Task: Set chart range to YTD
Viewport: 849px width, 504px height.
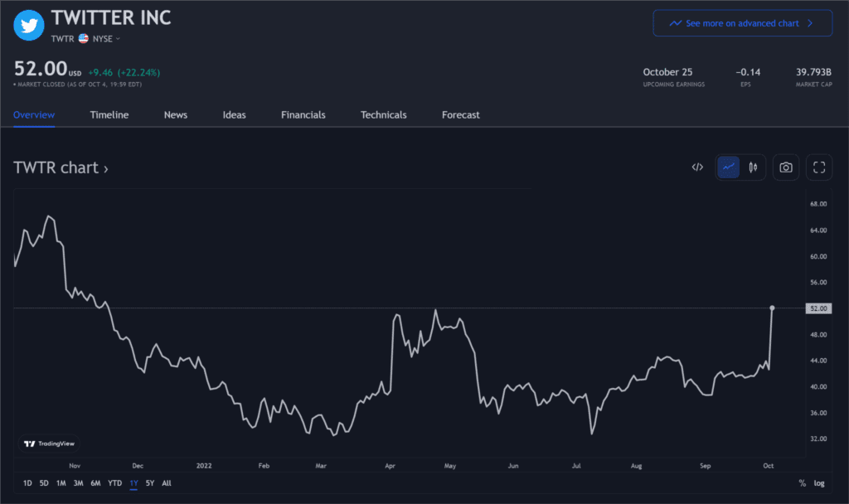Action: 114,483
